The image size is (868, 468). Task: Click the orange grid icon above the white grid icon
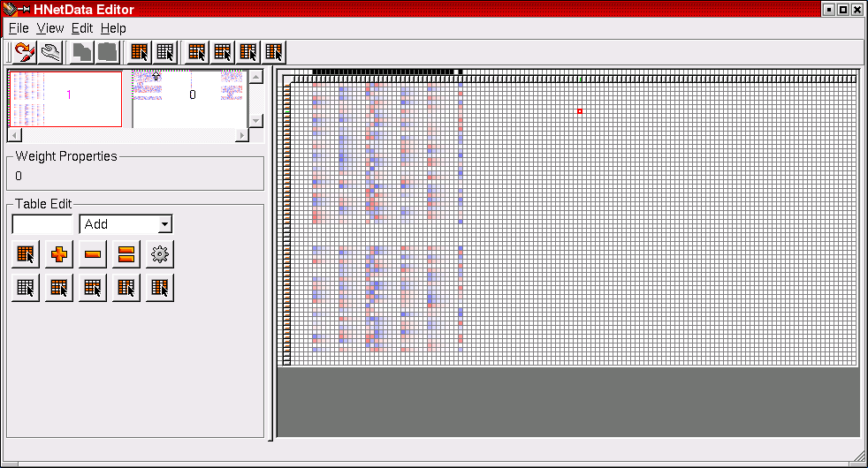tap(26, 255)
